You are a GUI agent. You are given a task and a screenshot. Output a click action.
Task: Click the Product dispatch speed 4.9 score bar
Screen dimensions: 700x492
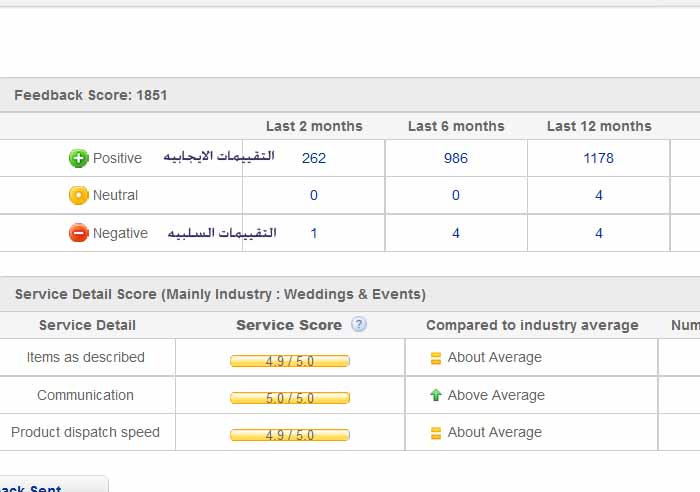coord(290,435)
